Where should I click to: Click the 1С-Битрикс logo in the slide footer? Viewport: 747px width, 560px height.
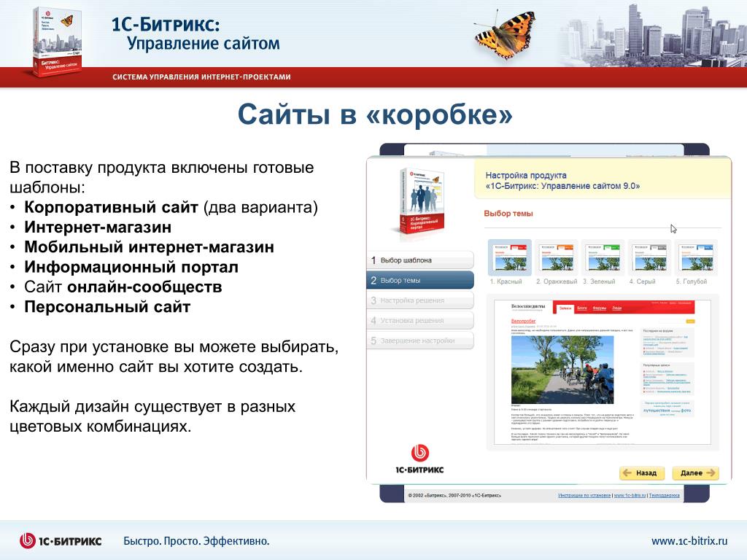(61, 541)
